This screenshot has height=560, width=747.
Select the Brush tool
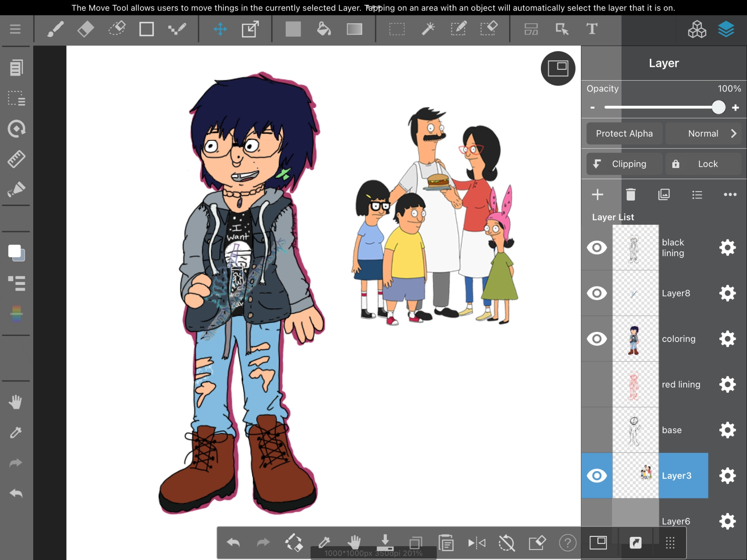(55, 29)
